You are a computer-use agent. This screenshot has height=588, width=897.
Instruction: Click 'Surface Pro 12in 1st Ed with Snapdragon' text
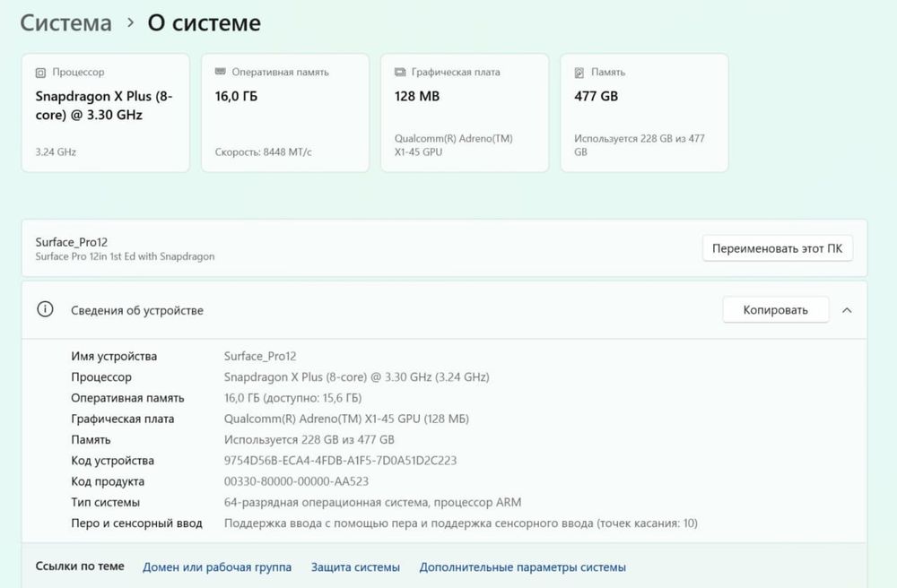pos(125,256)
